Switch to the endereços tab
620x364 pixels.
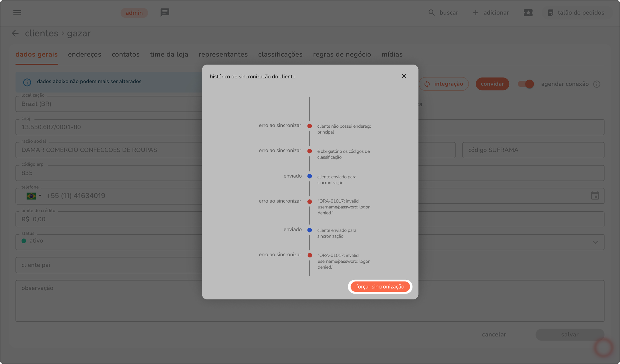[x=85, y=54]
